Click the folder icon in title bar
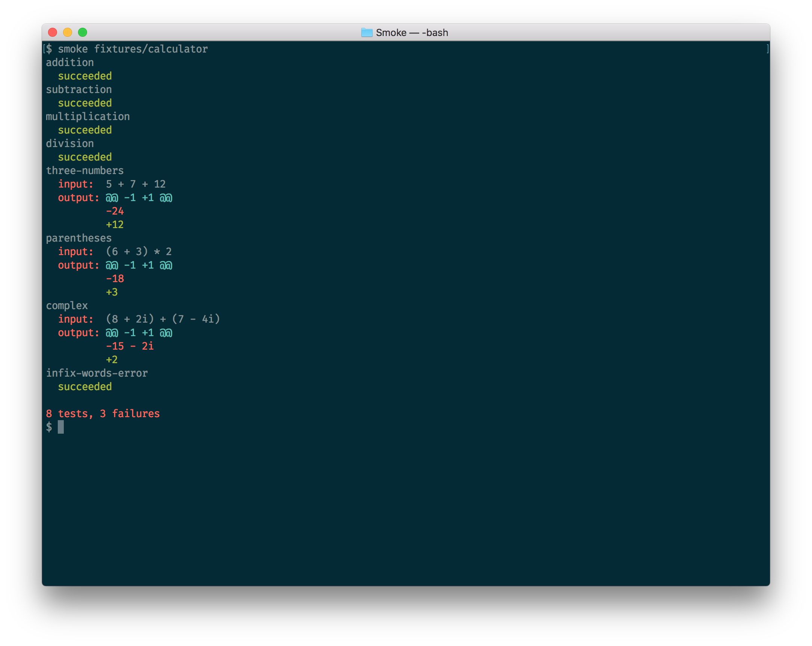This screenshot has height=646, width=812. click(x=367, y=32)
